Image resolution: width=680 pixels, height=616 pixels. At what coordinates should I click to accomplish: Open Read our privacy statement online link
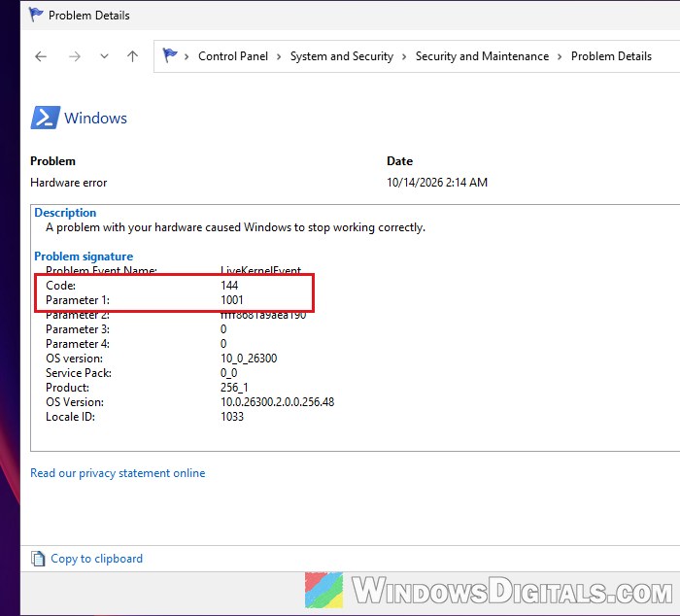[x=118, y=473]
